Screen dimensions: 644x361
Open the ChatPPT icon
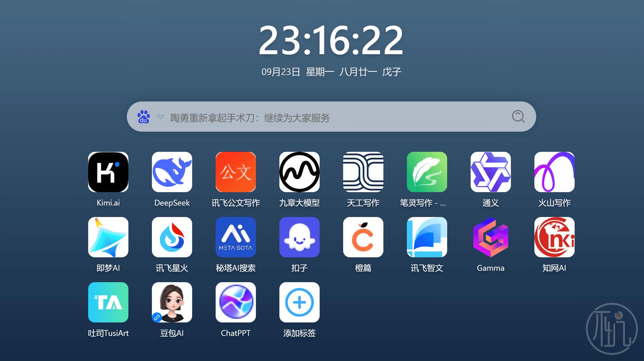[x=235, y=302]
